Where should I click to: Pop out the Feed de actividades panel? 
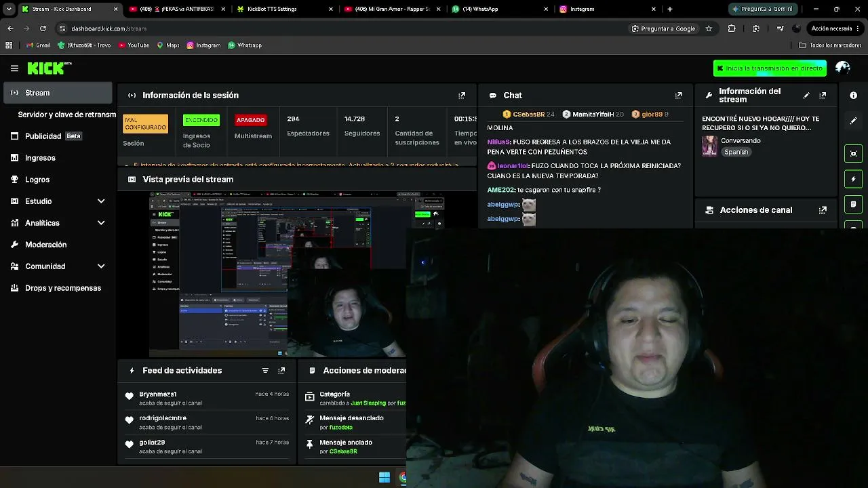281,371
